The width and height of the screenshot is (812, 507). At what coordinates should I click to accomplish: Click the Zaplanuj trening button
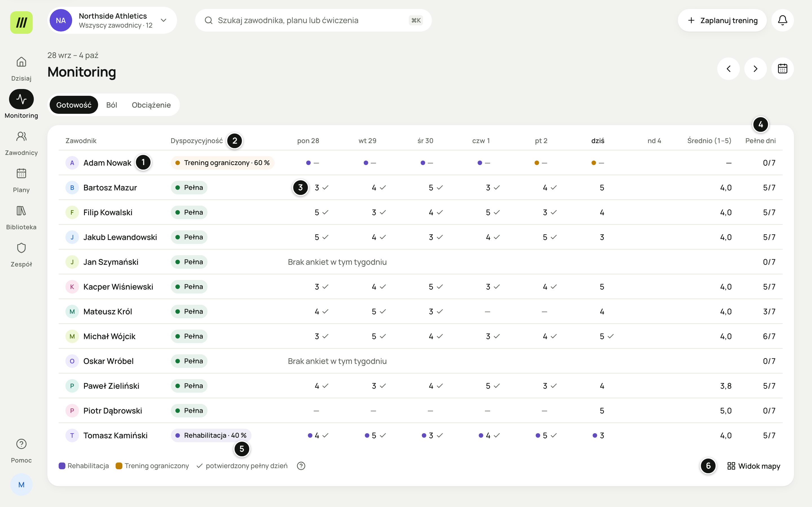(722, 20)
